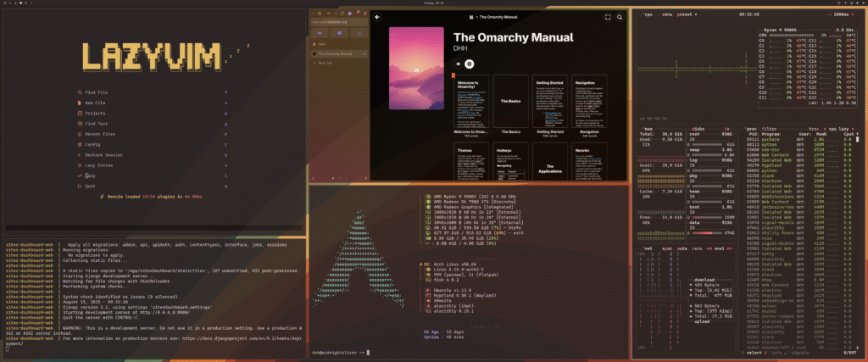Click btop disks io toggle
The image size is (868, 362).
click(727, 128)
